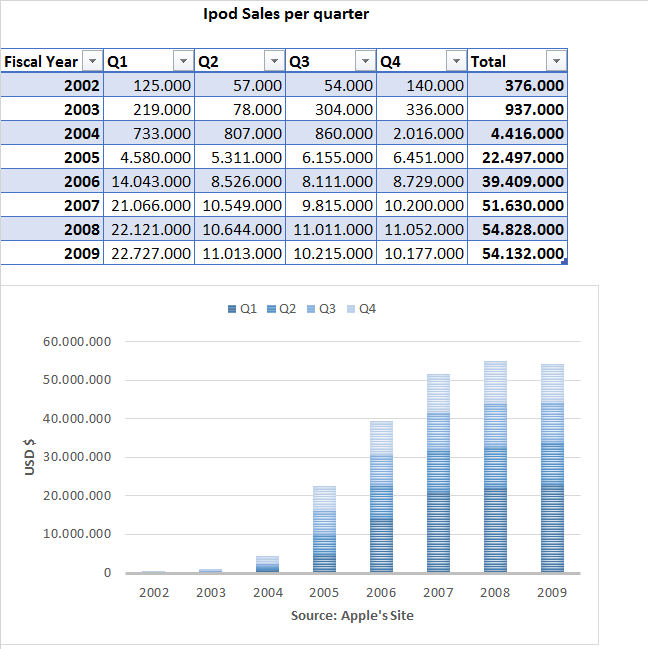Image resolution: width=648 pixels, height=649 pixels.
Task: Select the table resize handle at bottom-right corner
Action: (x=566, y=262)
